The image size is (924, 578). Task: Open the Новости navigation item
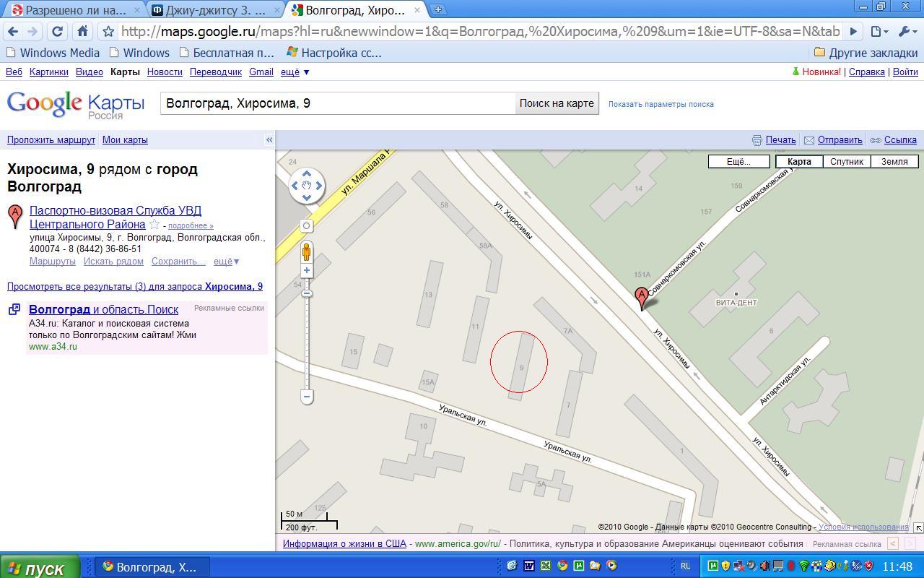165,72
